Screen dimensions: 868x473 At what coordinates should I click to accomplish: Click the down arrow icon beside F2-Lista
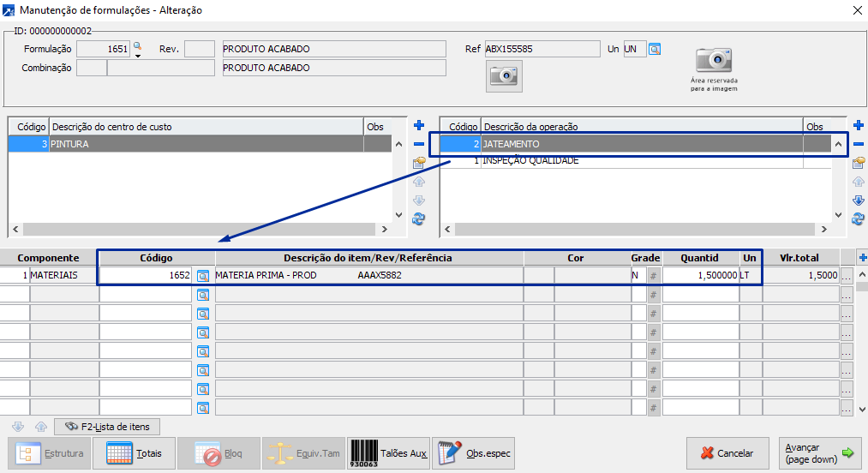pyautogui.click(x=18, y=427)
